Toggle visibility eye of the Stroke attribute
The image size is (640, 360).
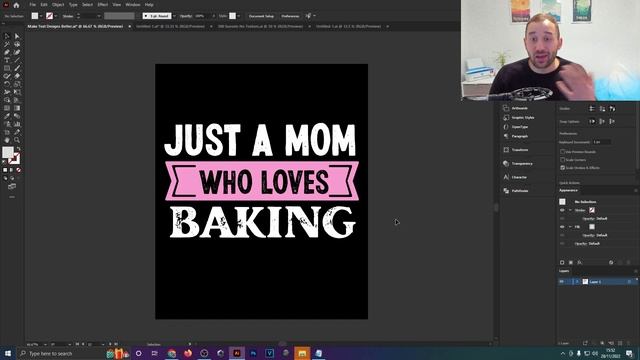562,210
